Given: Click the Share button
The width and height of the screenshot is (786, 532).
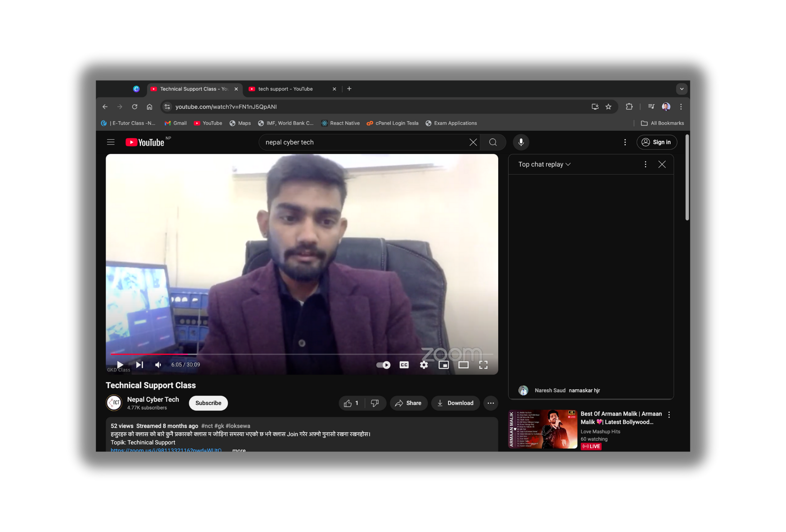Looking at the screenshot, I should (408, 403).
